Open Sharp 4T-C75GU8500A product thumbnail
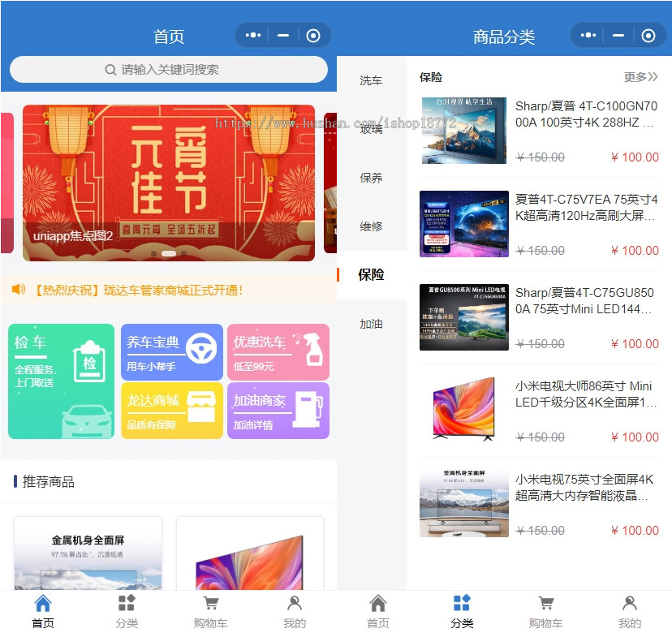This screenshot has width=672, height=633. click(x=464, y=317)
